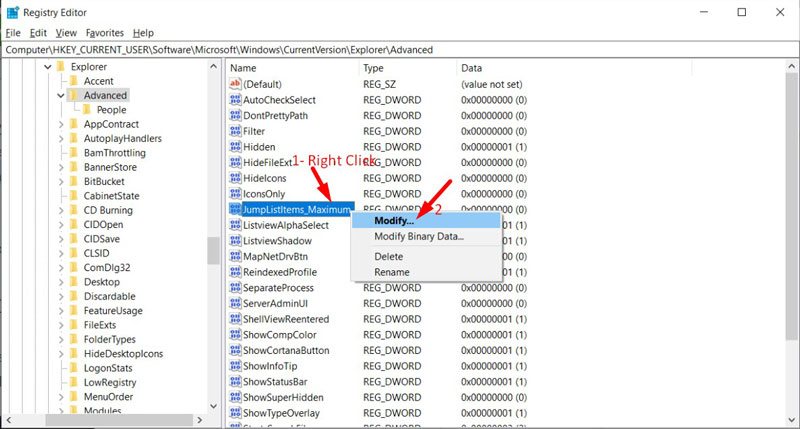Click the (Default) string value icon
The width and height of the screenshot is (800, 429).
tap(235, 84)
